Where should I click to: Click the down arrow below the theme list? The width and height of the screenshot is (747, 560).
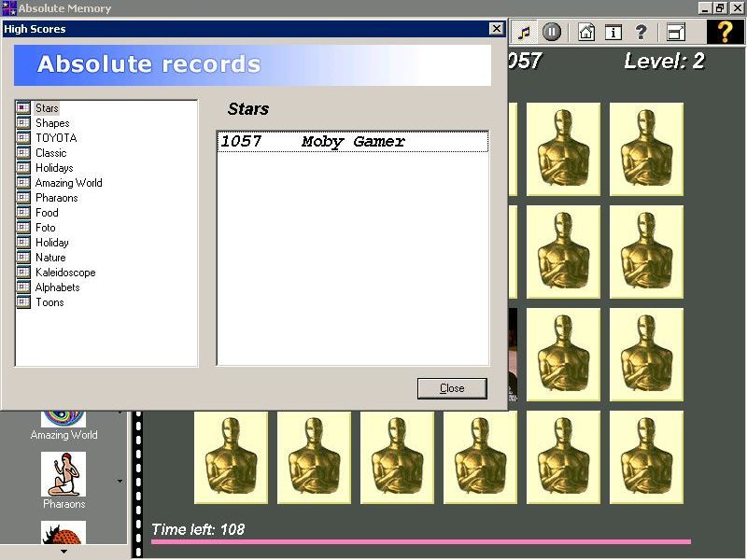pos(63,553)
